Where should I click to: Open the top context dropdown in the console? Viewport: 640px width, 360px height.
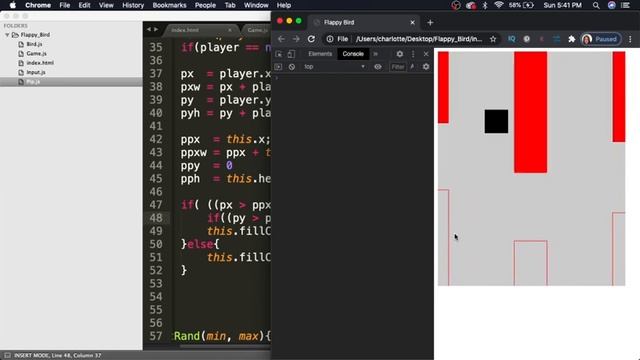(x=334, y=67)
